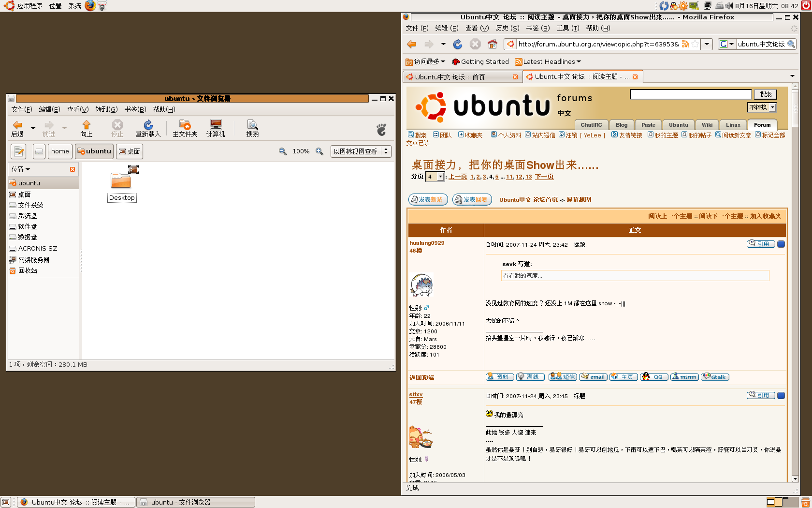Click the show desktop icon in bottom panel

coord(6,502)
